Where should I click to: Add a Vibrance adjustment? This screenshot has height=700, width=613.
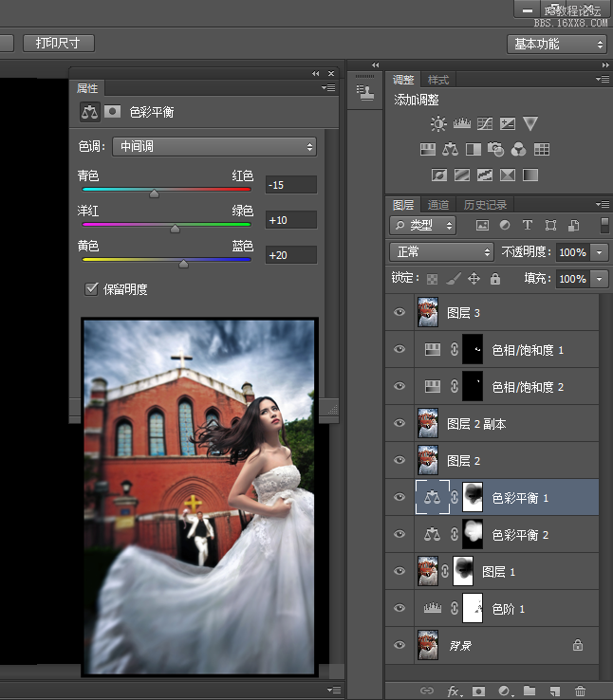[529, 123]
